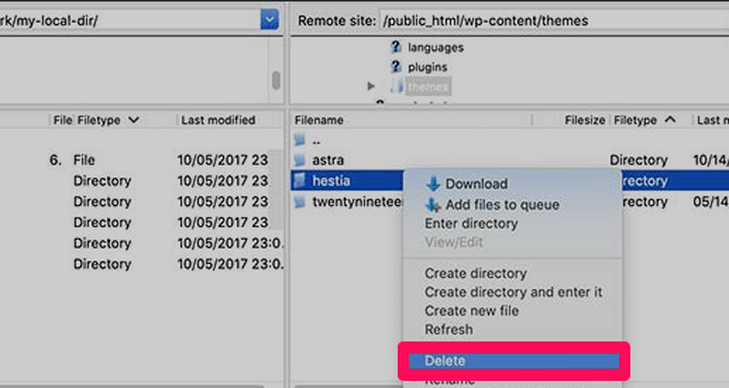Screen dimensions: 729x388
Task: Open the local site path dropdown
Action: pyautogui.click(x=269, y=20)
